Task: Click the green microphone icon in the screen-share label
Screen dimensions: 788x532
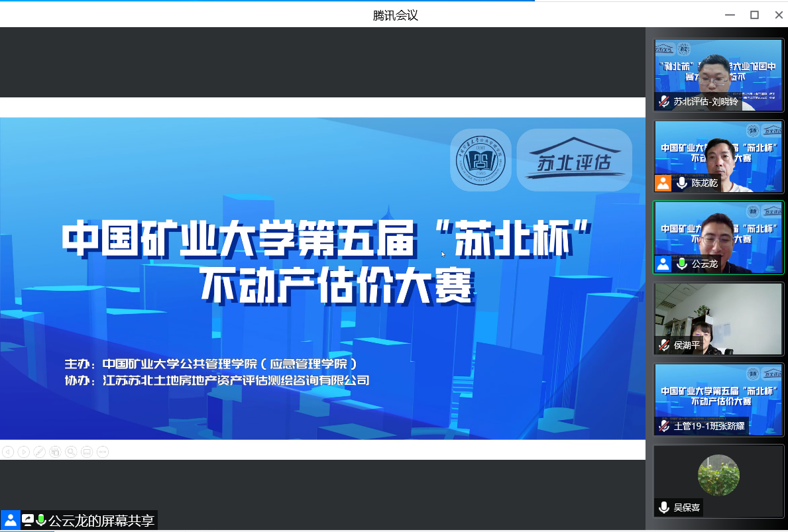Action: pos(41,520)
